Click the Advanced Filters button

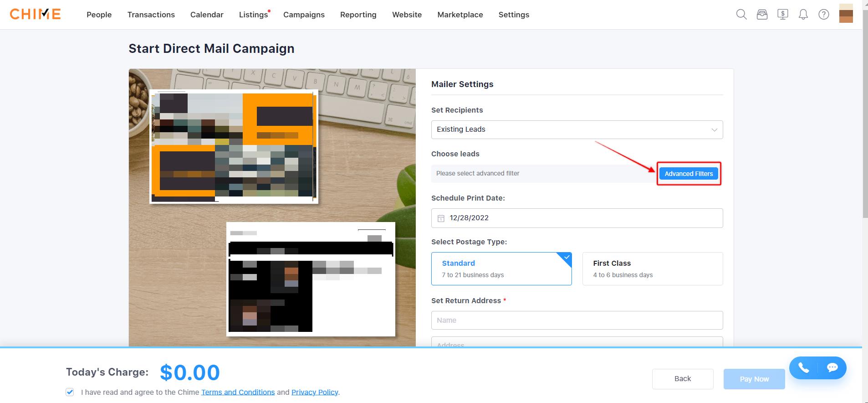tap(689, 174)
